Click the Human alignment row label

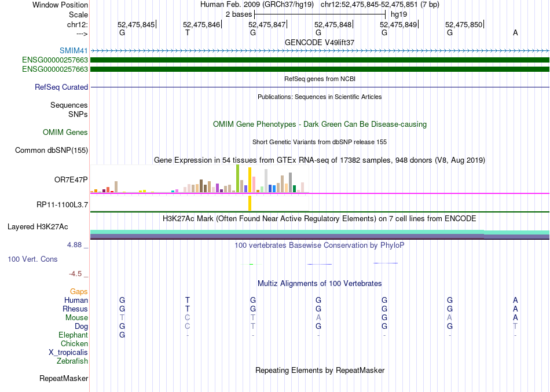coord(76,300)
